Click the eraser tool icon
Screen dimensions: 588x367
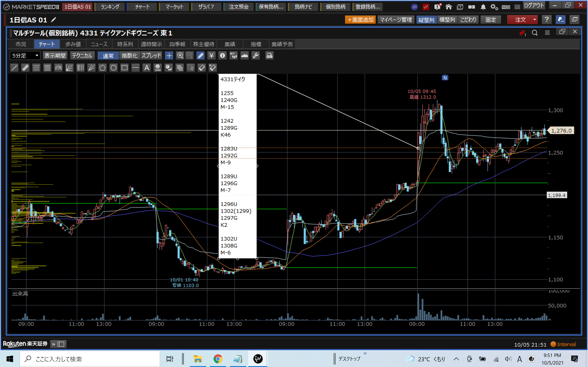(x=202, y=68)
